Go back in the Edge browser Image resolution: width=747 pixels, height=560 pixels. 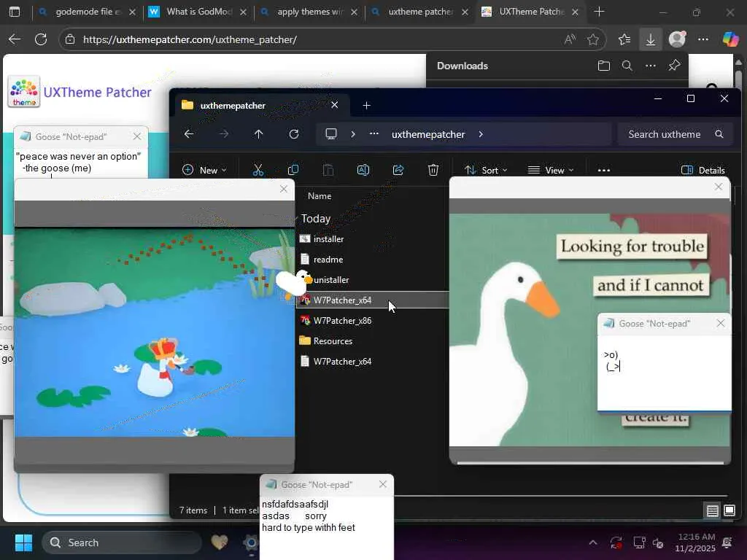[15, 39]
